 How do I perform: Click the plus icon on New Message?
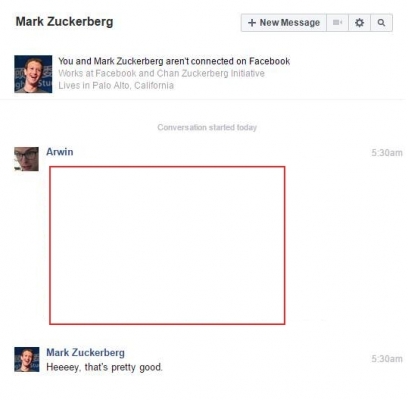coord(252,23)
